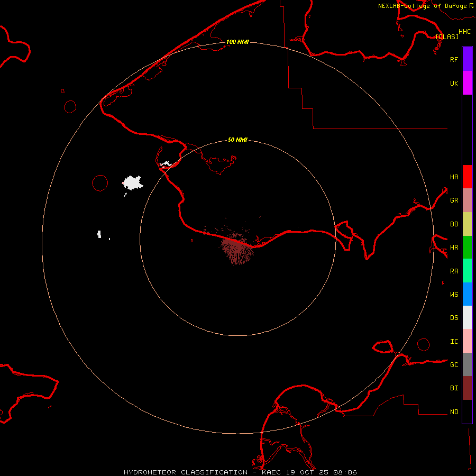Click the white DS legend swatch
The image size is (476, 476).
point(467,317)
